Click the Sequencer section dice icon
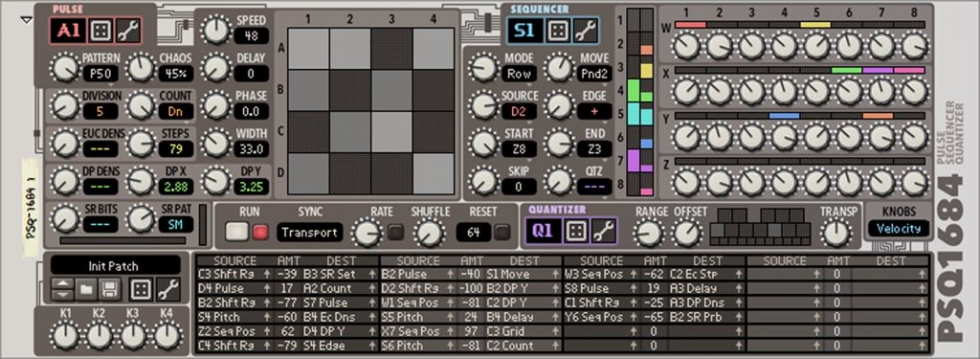 point(557,30)
